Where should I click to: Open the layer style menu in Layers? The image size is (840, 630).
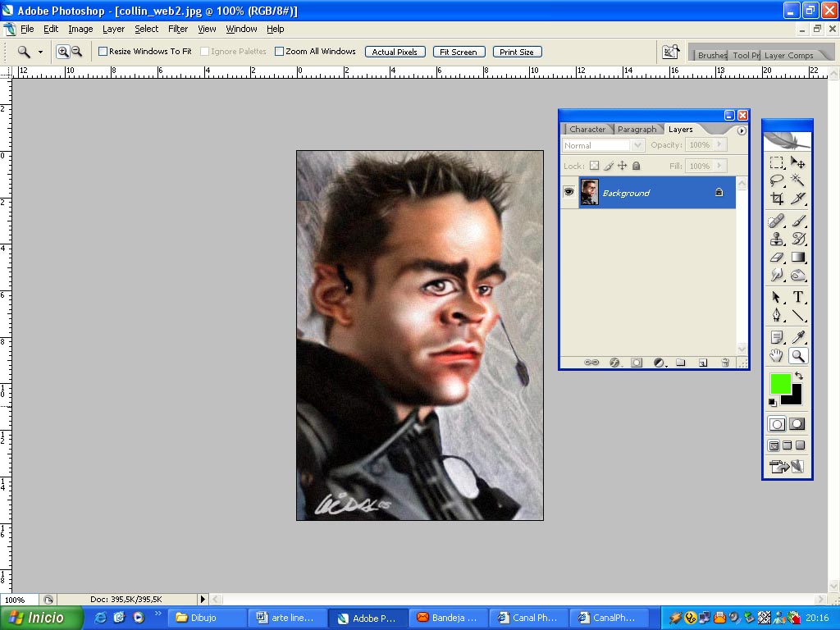(614, 363)
